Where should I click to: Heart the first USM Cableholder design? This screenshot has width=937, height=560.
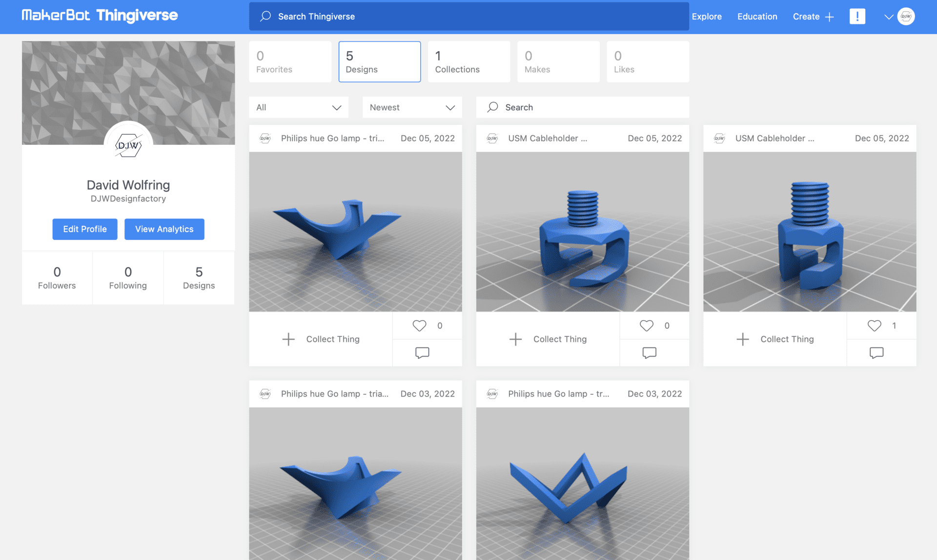(646, 325)
